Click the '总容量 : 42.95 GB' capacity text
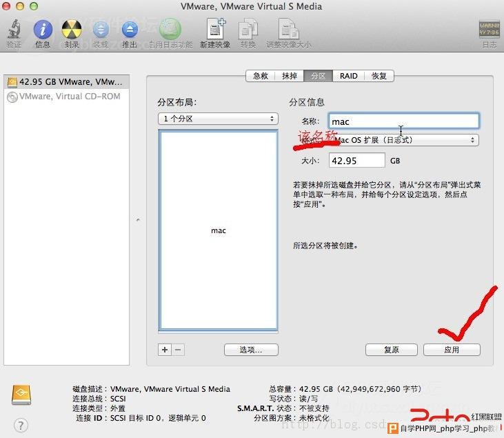Viewport: 504px width, 438px height. pos(345,389)
